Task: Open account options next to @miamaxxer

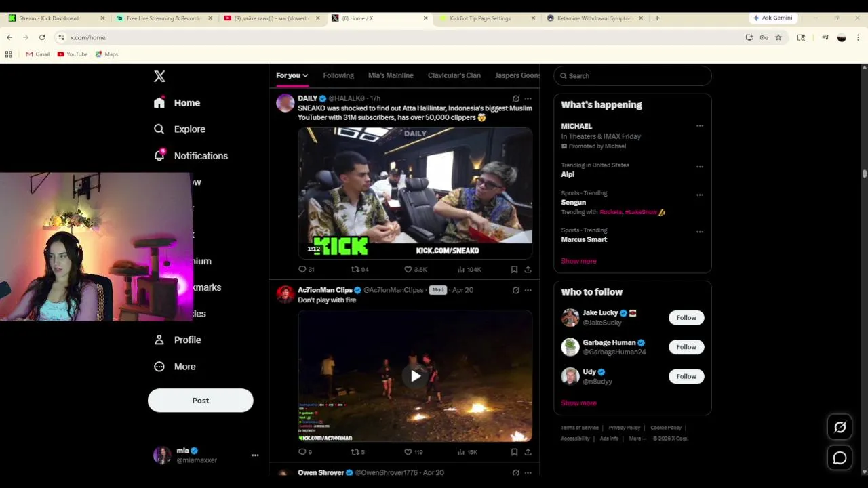Action: coord(255,455)
